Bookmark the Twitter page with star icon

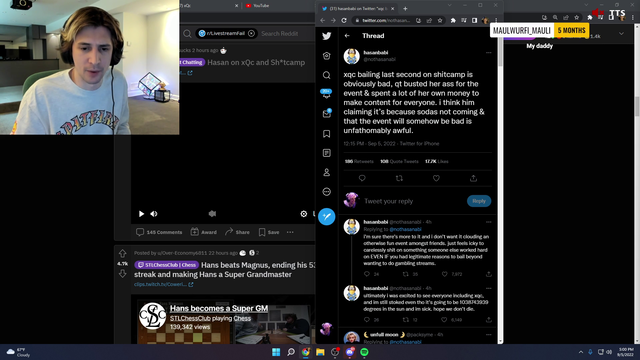[440, 20]
